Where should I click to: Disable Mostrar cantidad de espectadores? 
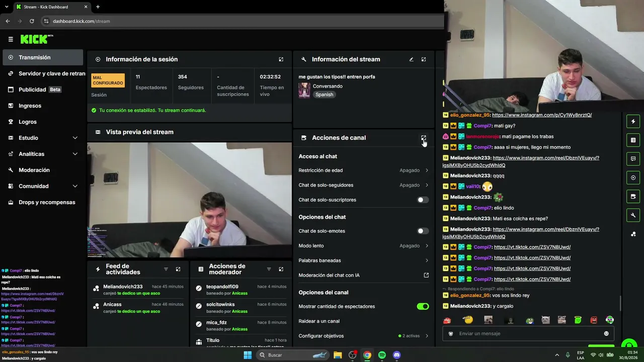[x=423, y=306]
